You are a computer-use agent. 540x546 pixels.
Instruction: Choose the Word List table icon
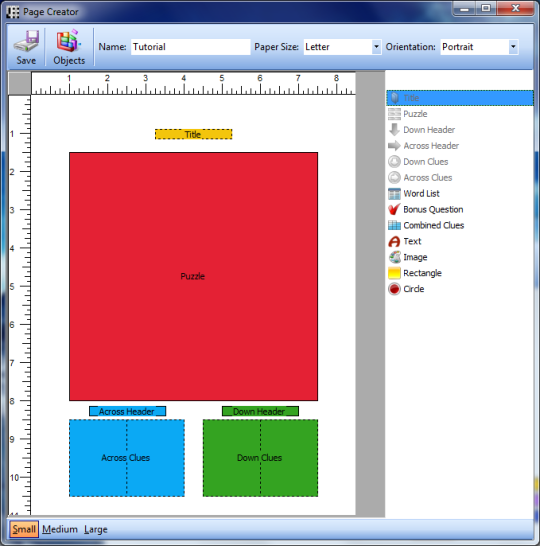pyautogui.click(x=394, y=194)
